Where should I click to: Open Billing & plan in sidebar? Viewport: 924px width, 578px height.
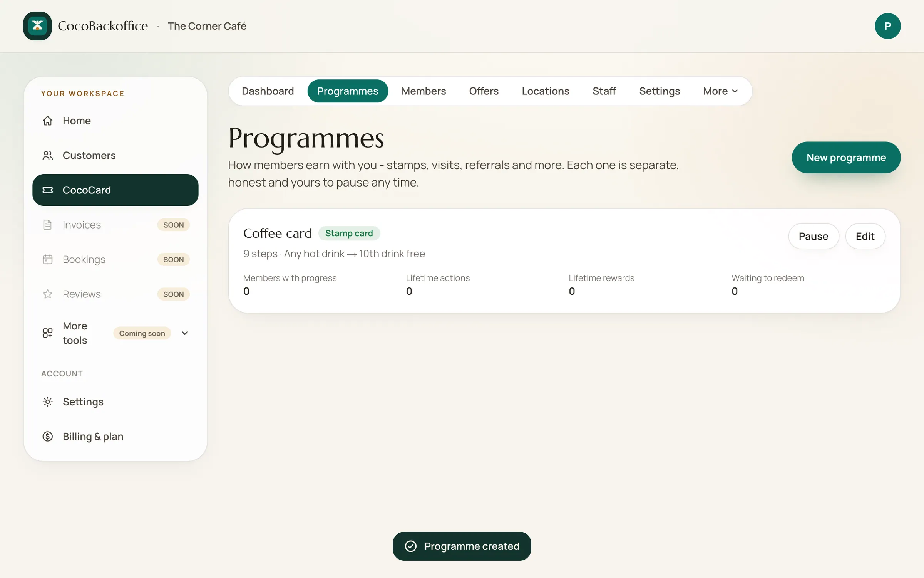(x=115, y=437)
